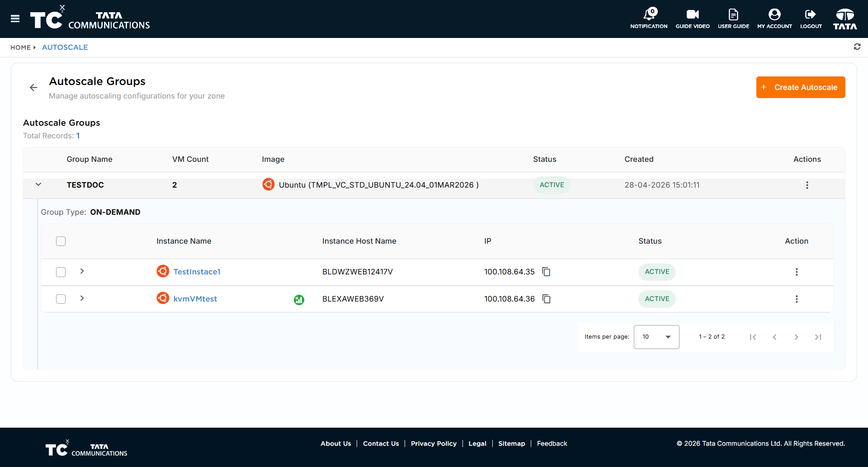Open My Account in the header
The height and width of the screenshot is (467, 868).
[x=774, y=19]
